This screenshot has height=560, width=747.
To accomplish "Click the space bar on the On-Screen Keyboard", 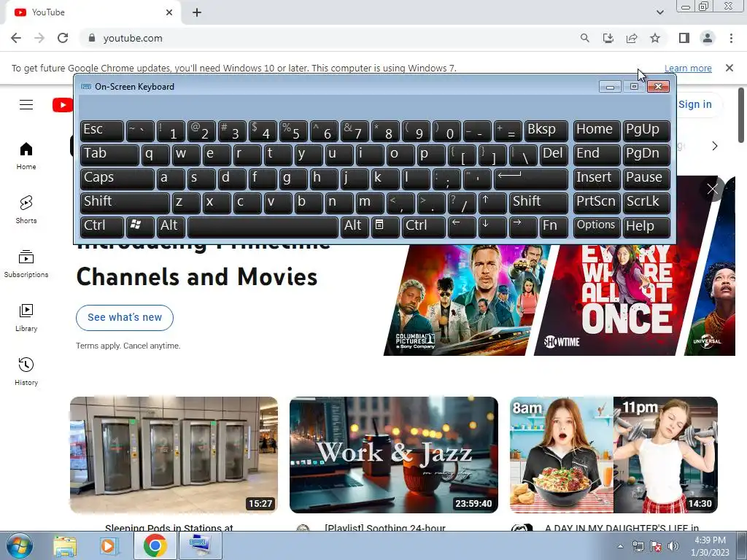I will coord(263,226).
